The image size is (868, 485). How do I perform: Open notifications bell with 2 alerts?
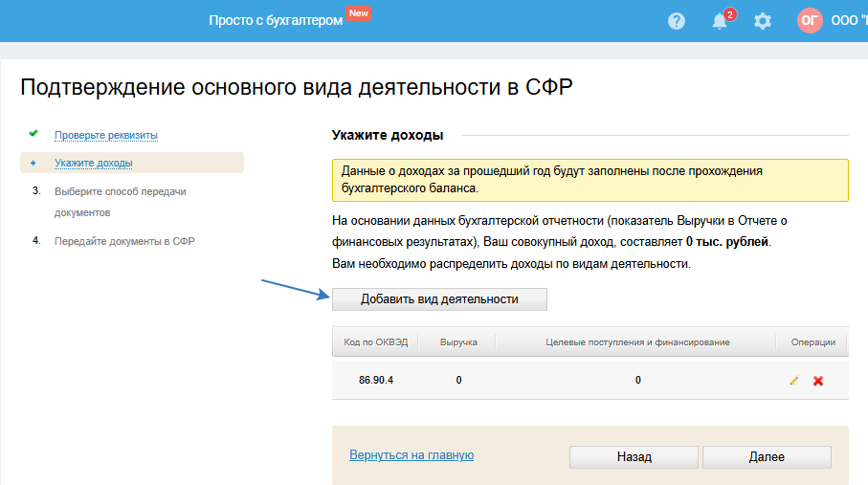(721, 20)
